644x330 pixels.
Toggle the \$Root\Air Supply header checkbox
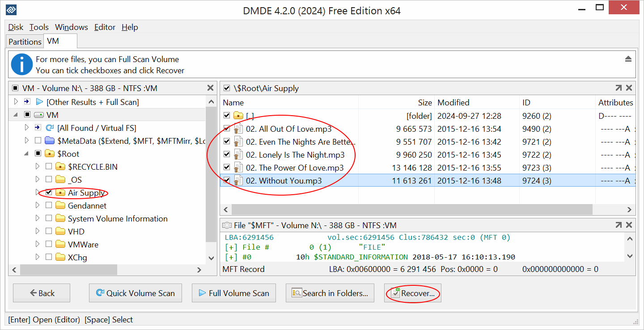pos(227,88)
